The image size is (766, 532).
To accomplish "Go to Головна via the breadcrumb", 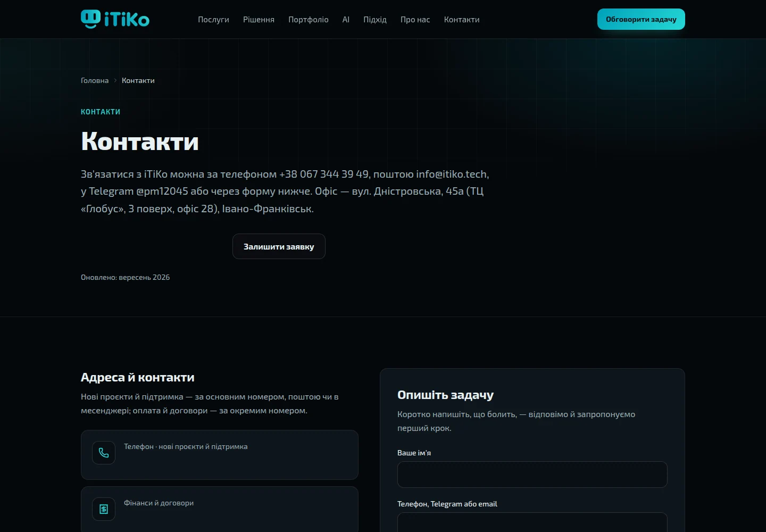I will [x=95, y=80].
